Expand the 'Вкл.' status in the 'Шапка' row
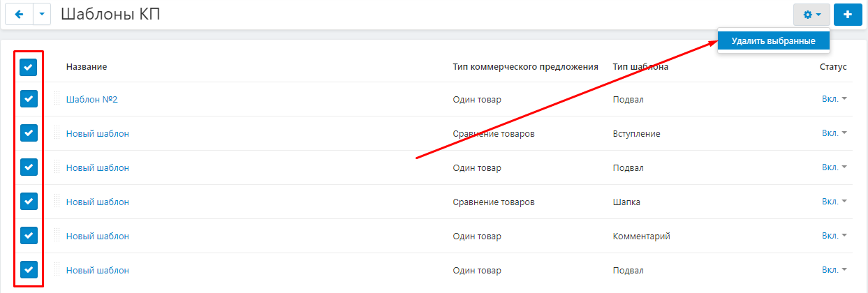This screenshot has height=293, width=868. tap(834, 202)
